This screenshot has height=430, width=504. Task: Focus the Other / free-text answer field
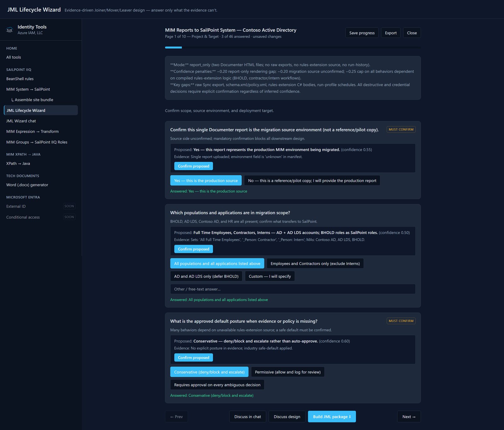click(x=293, y=289)
